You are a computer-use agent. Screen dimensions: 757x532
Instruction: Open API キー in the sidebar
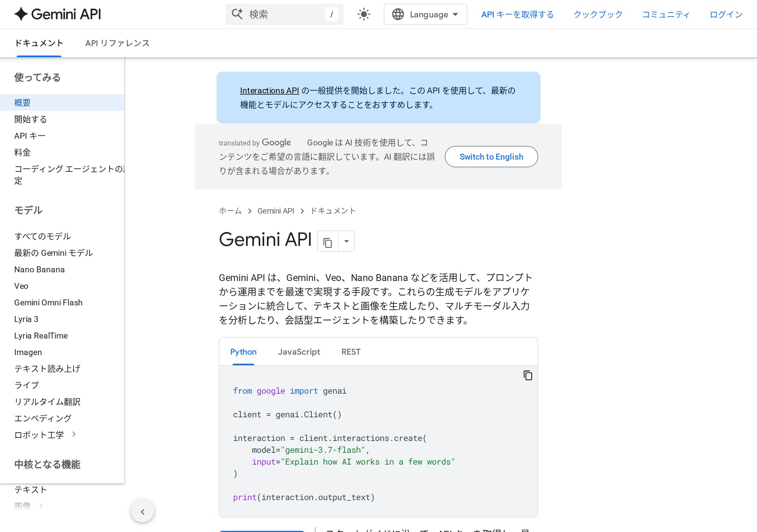[x=30, y=136]
